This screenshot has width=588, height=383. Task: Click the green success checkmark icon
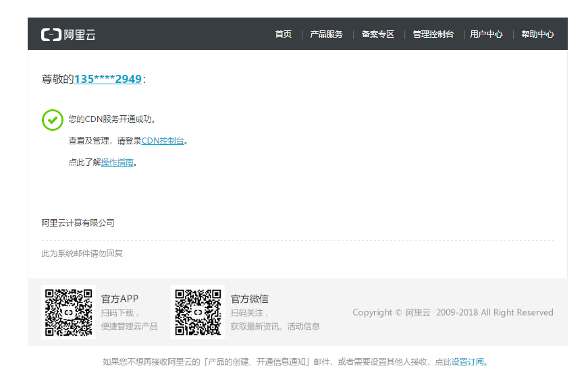click(x=53, y=119)
